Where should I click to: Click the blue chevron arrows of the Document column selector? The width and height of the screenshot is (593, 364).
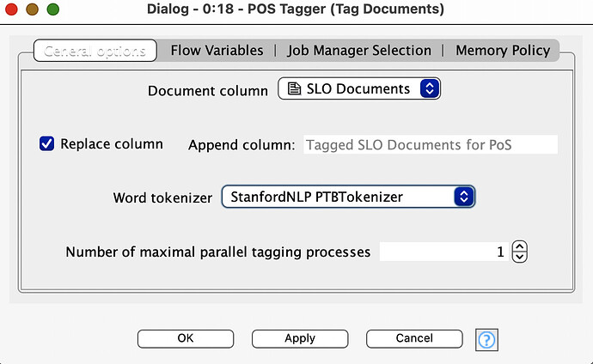[429, 88]
